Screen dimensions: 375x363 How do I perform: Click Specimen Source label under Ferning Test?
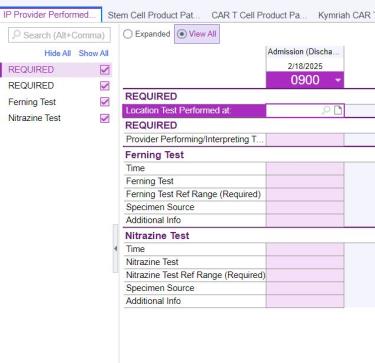[x=160, y=207]
